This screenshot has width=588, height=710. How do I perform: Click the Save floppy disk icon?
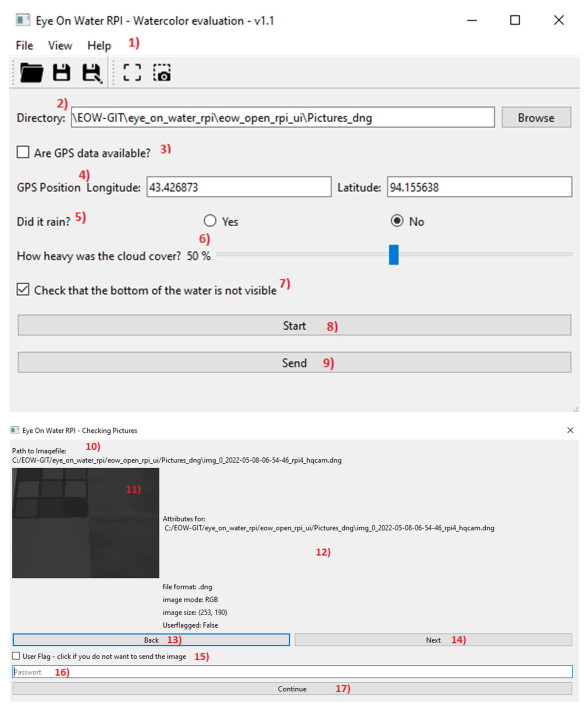(x=62, y=73)
